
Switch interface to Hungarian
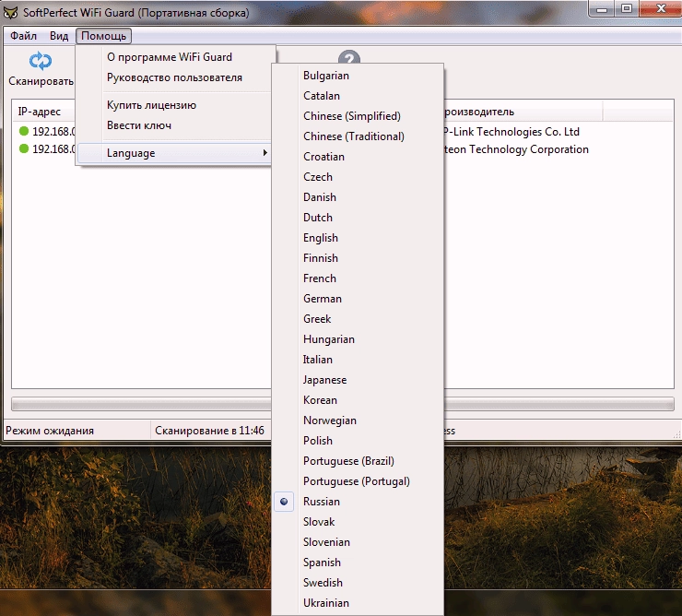tap(358, 339)
